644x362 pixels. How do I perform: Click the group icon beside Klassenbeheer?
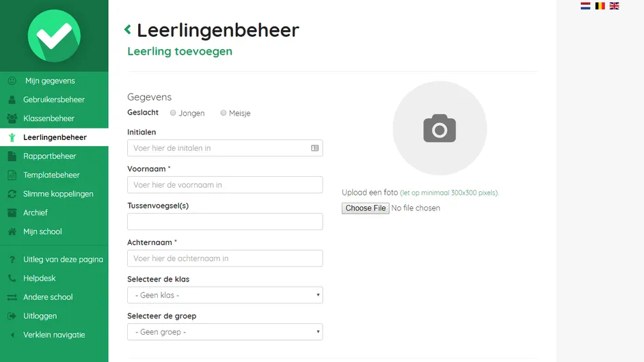12,119
